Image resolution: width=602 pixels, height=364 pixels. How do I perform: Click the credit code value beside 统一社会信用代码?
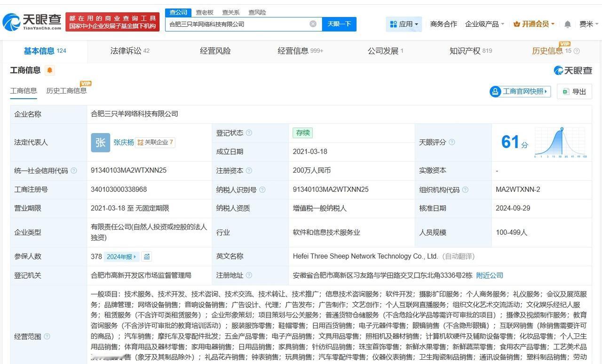tap(128, 171)
